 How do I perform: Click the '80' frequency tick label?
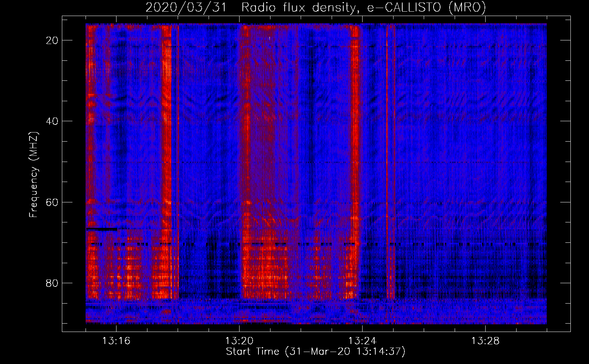[x=52, y=283]
